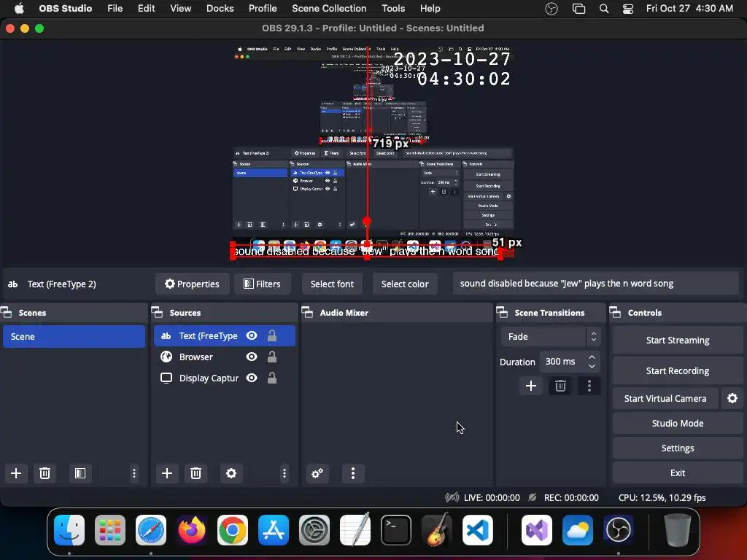
Task: Open Sources dock three-dot menu
Action: point(285,473)
